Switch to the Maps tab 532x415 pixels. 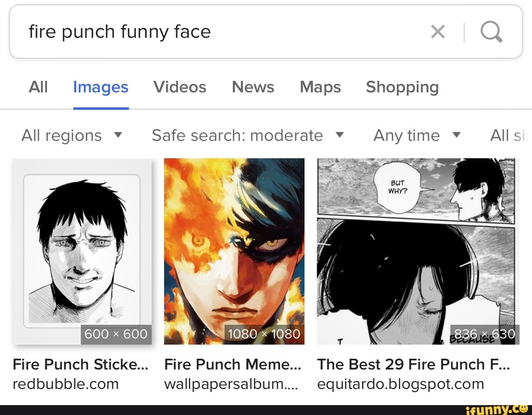pyautogui.click(x=320, y=87)
